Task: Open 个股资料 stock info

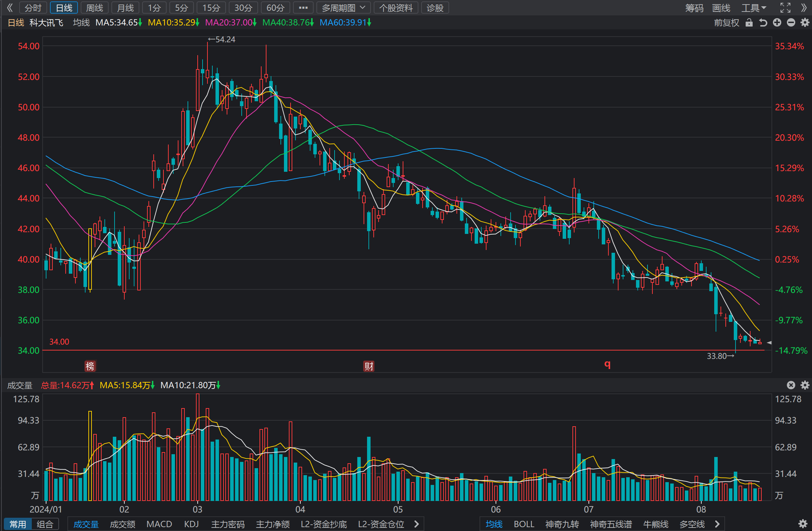Action: [x=396, y=8]
